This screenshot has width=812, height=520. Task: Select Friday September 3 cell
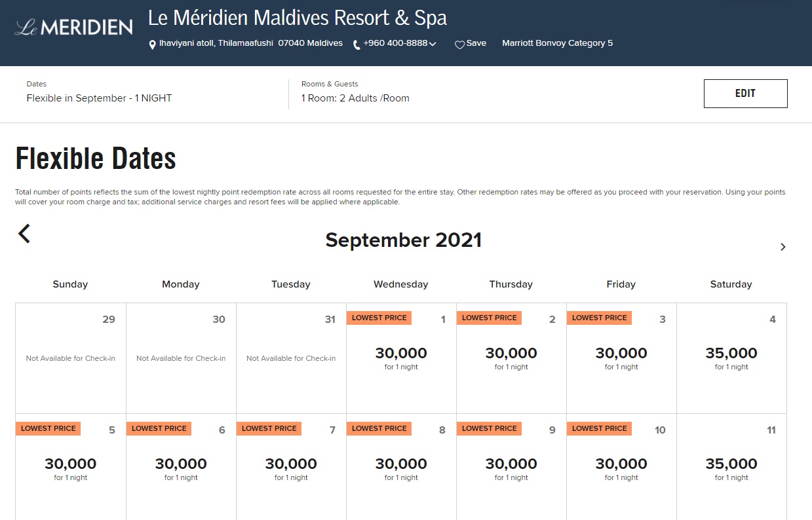coord(621,358)
